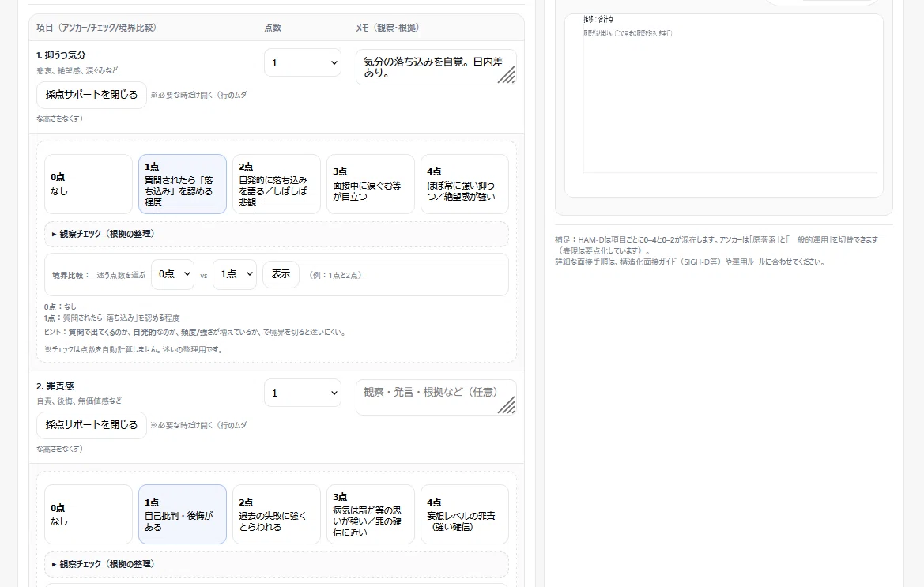This screenshot has height=587, width=924.
Task: Pick anchor 2点 過去の失敗に強くとらわれる
Action: [277, 514]
